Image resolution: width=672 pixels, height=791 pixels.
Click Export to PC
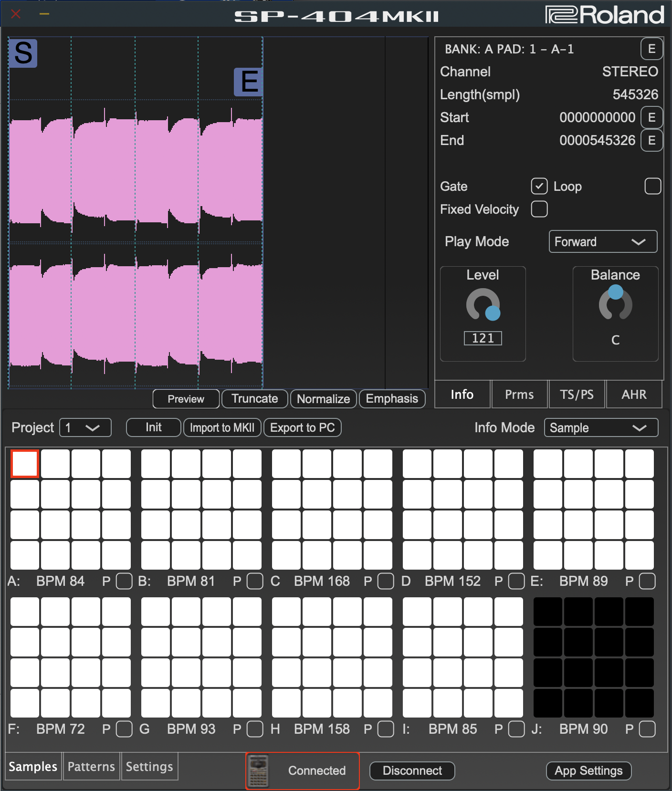pyautogui.click(x=303, y=427)
